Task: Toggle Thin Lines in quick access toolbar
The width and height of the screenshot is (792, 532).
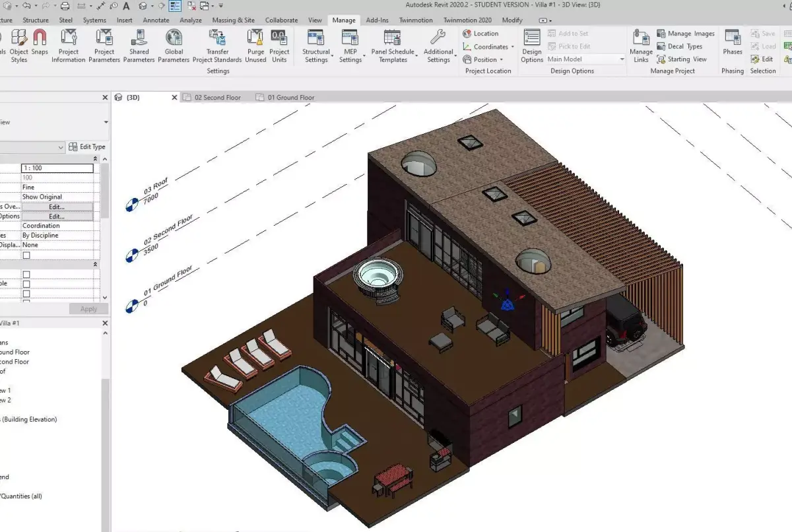Action: [x=175, y=6]
